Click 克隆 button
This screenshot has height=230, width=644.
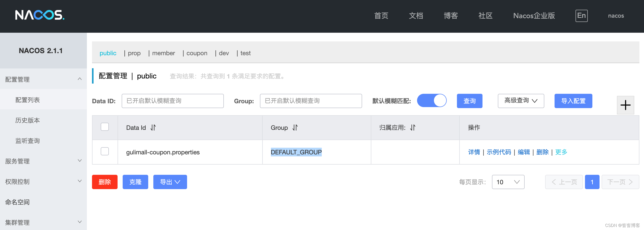[135, 182]
